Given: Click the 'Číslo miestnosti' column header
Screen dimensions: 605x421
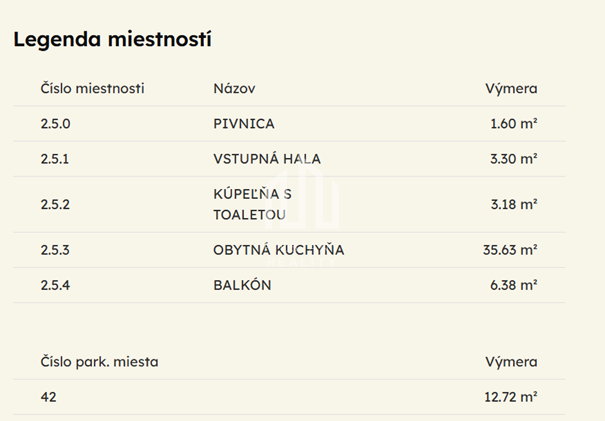Looking at the screenshot, I should coord(92,88).
